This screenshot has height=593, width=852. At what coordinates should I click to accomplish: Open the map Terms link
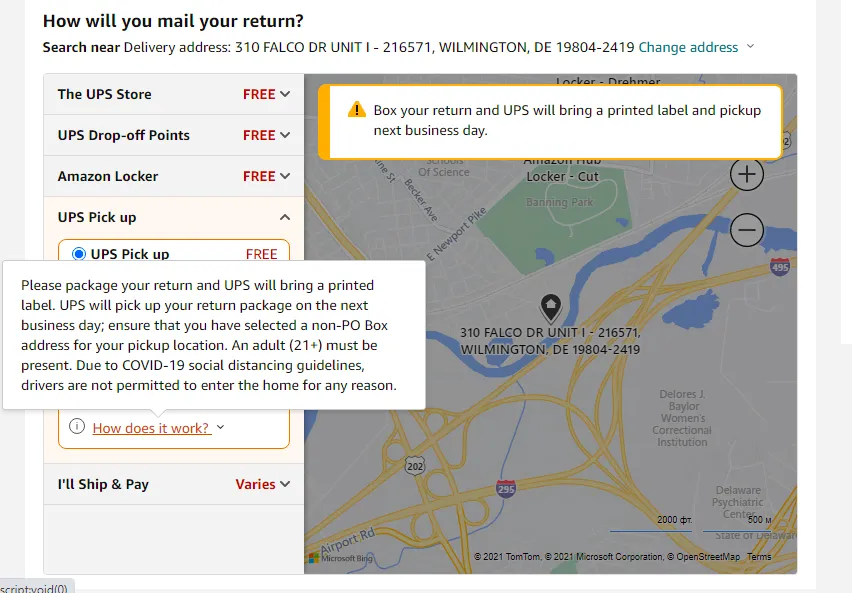tap(759, 557)
